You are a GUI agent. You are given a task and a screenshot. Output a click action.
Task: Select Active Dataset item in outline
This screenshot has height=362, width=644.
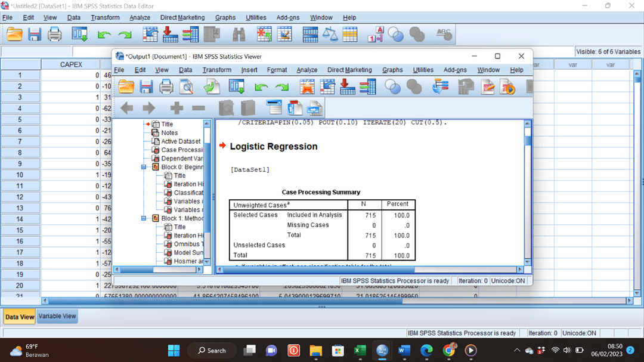pyautogui.click(x=181, y=141)
